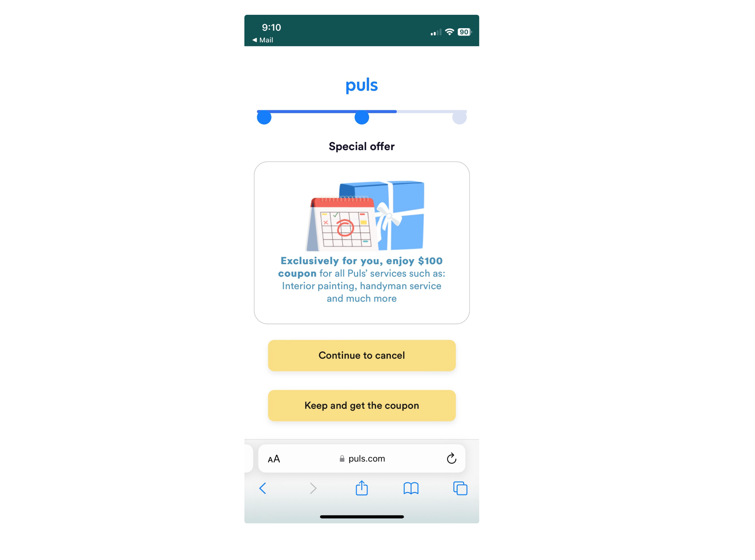755x560 pixels.
Task: Tap the bookmarks/reading list icon
Action: click(412, 488)
